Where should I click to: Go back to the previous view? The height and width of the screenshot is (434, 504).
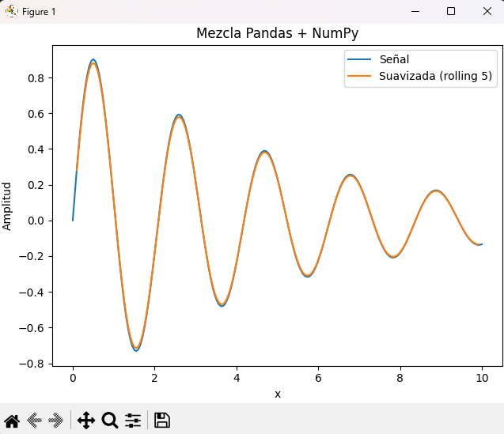34,421
